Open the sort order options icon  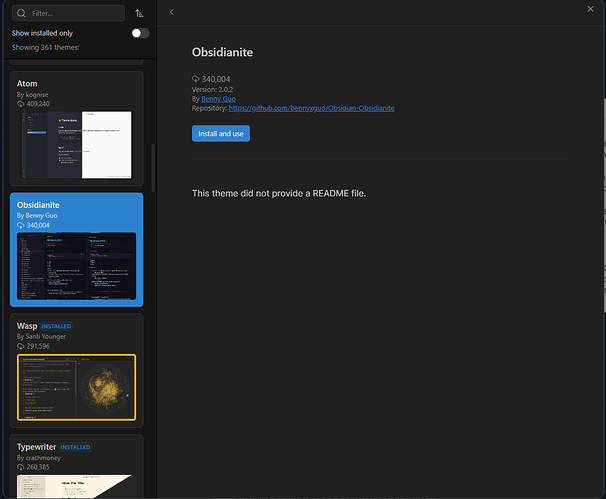[x=139, y=14]
